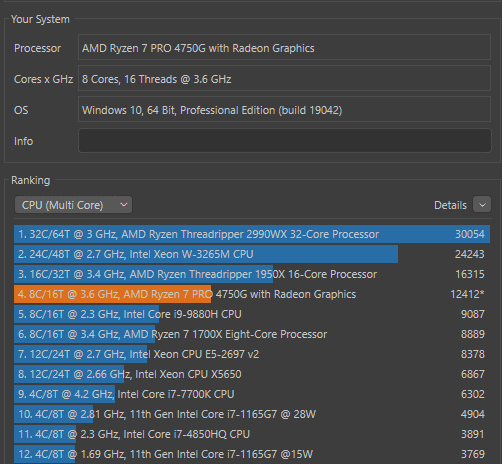The image size is (502, 464).
Task: Select ranking row 3 Threadripper 1950X
Action: coord(252,274)
